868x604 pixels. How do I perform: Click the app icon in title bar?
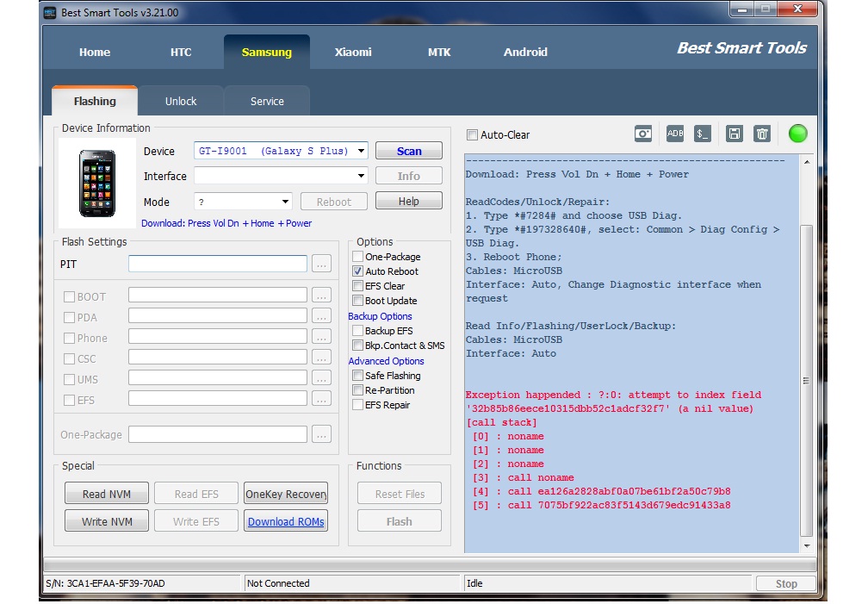coord(50,12)
